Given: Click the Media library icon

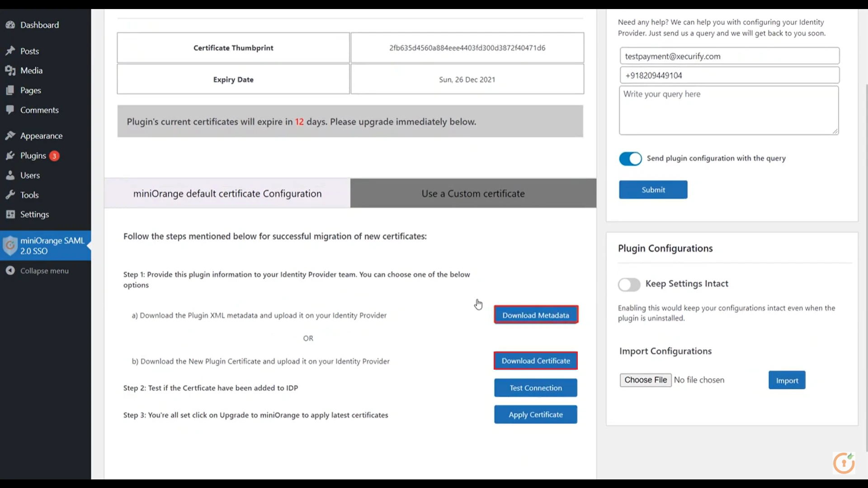Looking at the screenshot, I should pyautogui.click(x=10, y=70).
